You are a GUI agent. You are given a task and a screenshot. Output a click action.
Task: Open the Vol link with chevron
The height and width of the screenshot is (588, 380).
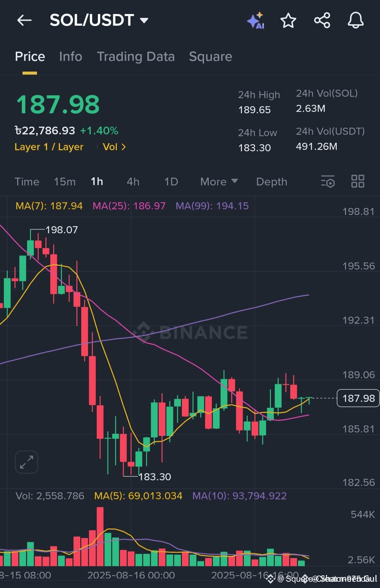(114, 147)
